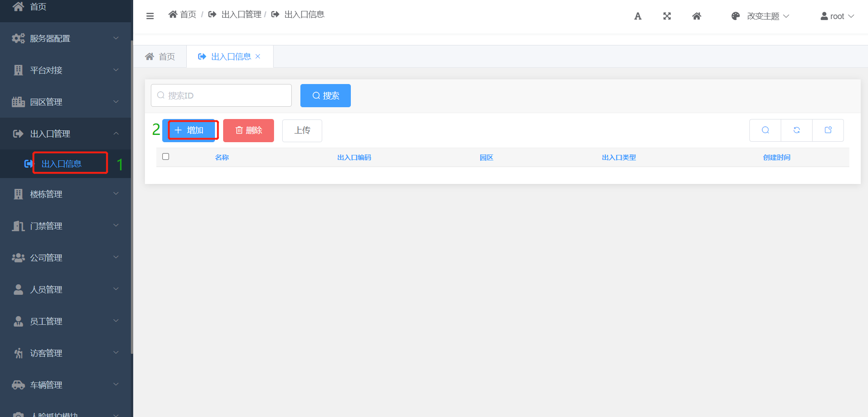Click the font size 'A' icon
The width and height of the screenshot is (868, 417).
pyautogui.click(x=638, y=16)
